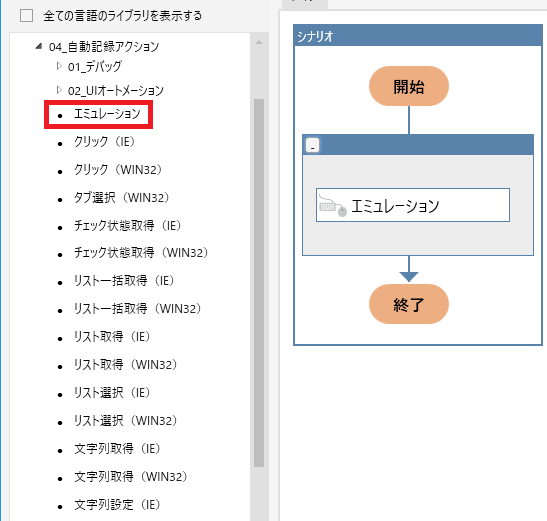This screenshot has width=547, height=521.
Task: Select リスト一括取得（WIN32） library item
Action: 137,308
